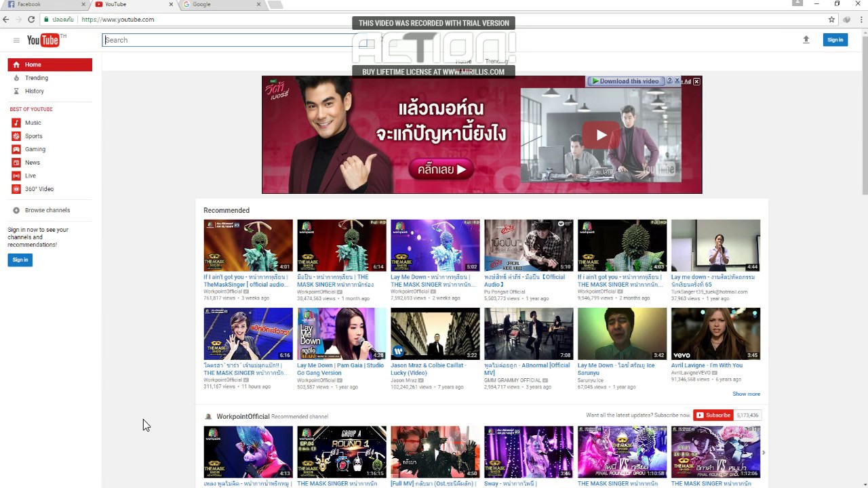
Task: Click GMM GRAMMY OFFICIAL channel name
Action: [x=512, y=380]
